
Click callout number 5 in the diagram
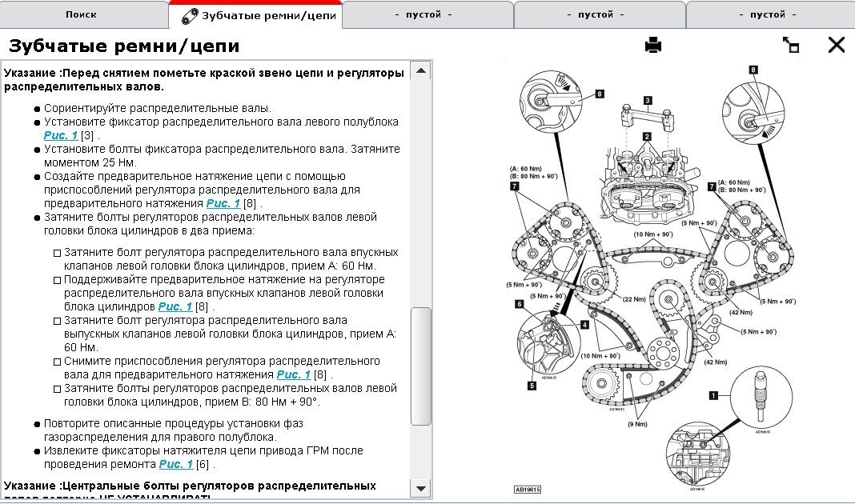pyautogui.click(x=532, y=386)
